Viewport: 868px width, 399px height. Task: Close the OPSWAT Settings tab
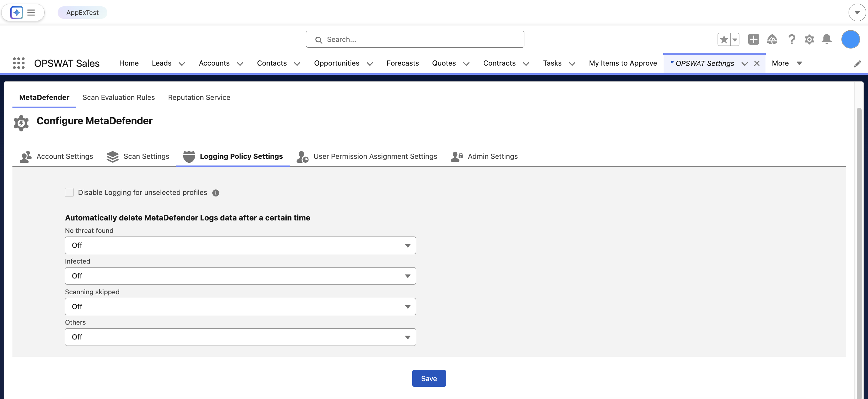[757, 63]
